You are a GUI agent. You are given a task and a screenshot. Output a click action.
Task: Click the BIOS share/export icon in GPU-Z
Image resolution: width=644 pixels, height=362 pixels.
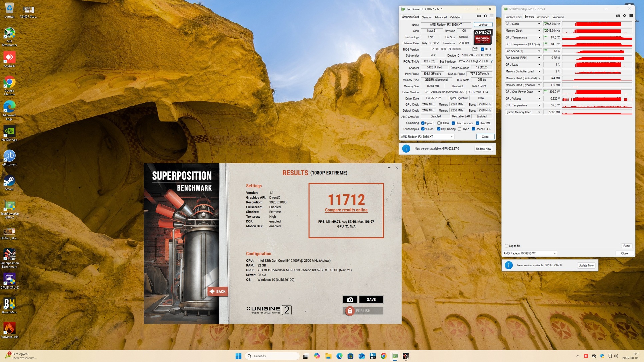(475, 49)
